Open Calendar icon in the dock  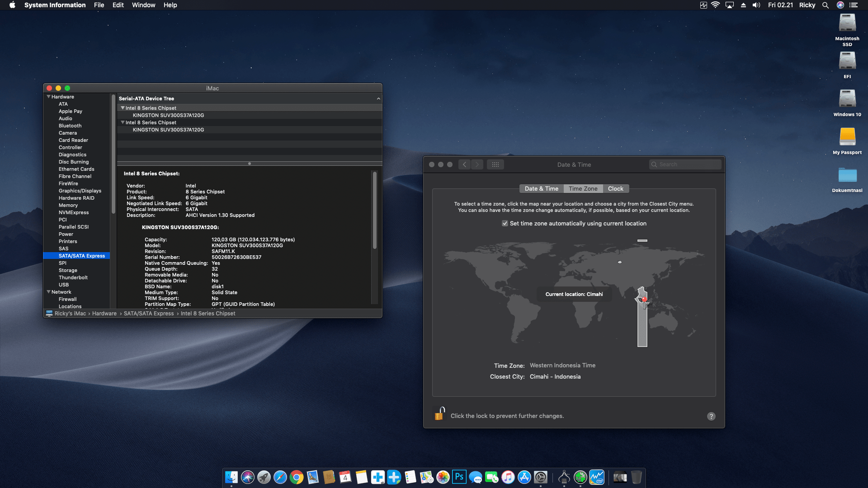click(345, 477)
